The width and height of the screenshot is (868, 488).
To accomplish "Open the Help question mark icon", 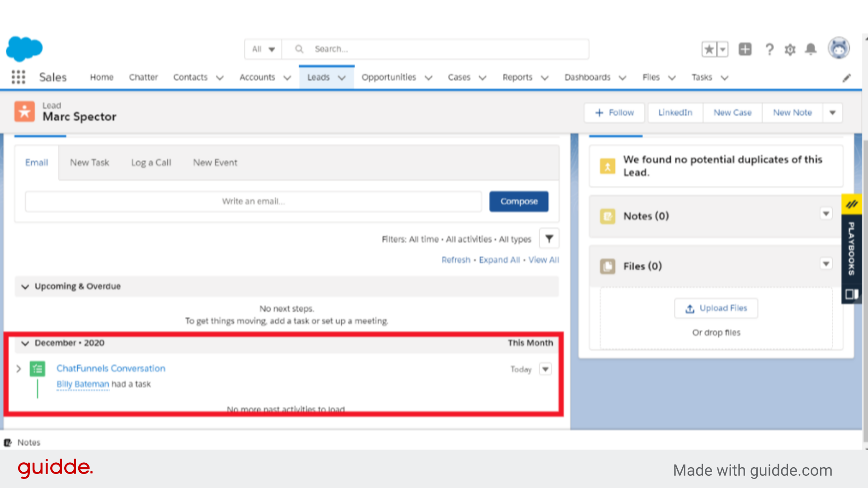I will coord(769,49).
